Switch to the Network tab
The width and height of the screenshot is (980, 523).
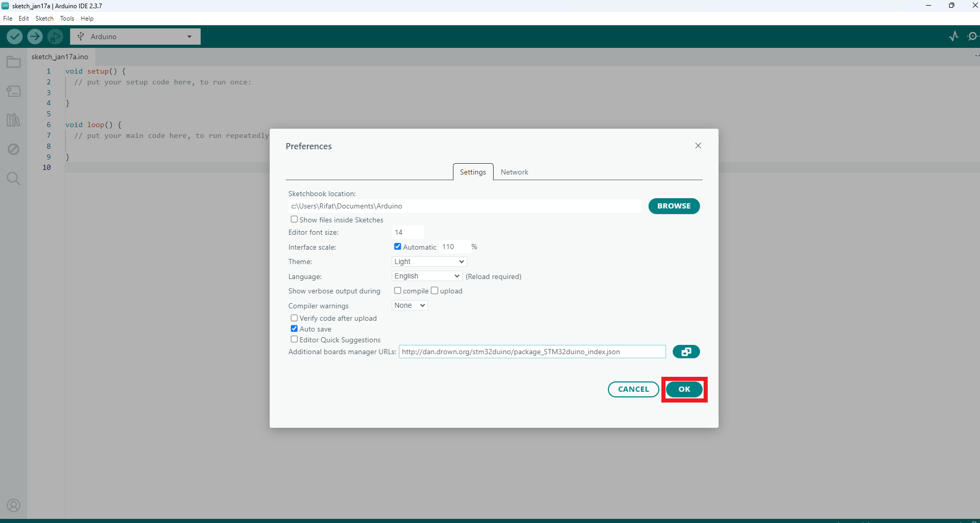514,172
